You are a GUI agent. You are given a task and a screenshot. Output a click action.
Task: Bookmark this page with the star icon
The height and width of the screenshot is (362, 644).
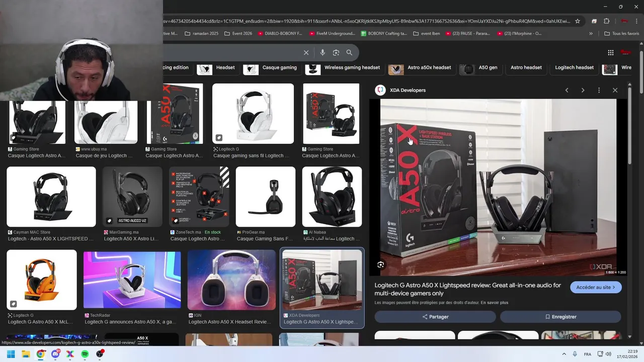(578, 21)
